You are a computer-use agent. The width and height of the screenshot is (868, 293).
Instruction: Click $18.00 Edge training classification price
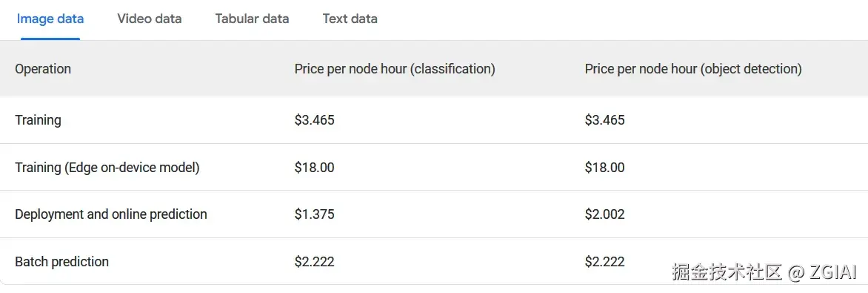point(315,168)
